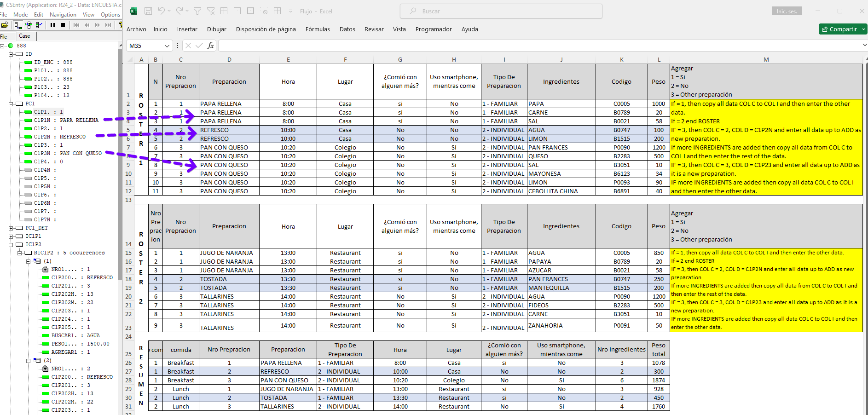This screenshot has height=415, width=868.
Task: Click cell containing CEBOLLITA CHINA
Action: pyautogui.click(x=561, y=191)
